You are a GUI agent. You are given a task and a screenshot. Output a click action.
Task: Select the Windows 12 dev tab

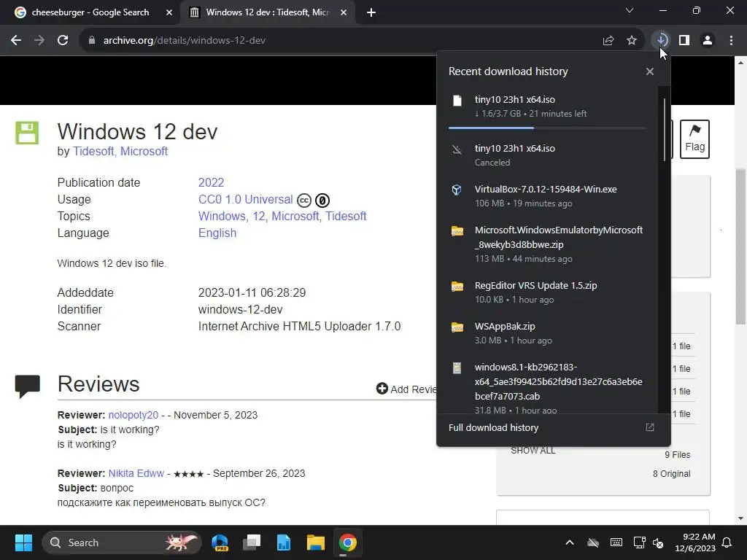coord(267,12)
